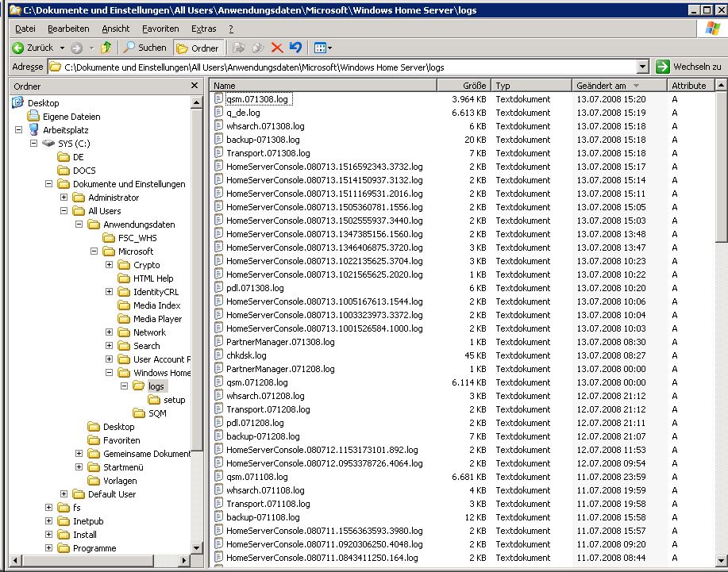Click the Transport.071308.log file icon
728x572 pixels.
218,152
